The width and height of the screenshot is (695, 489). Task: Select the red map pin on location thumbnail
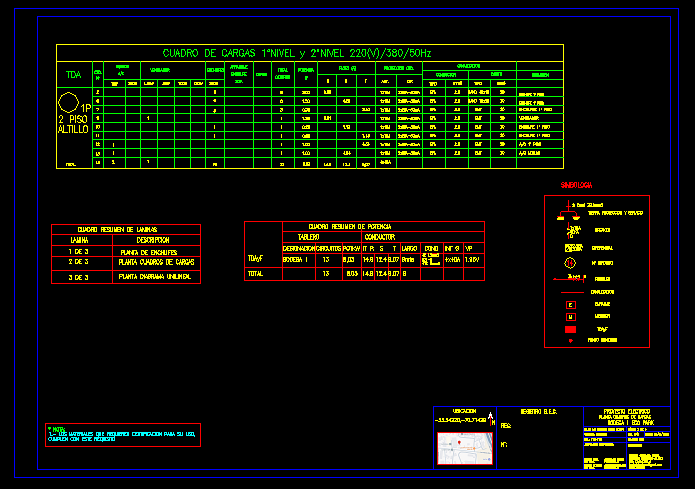tap(459, 443)
